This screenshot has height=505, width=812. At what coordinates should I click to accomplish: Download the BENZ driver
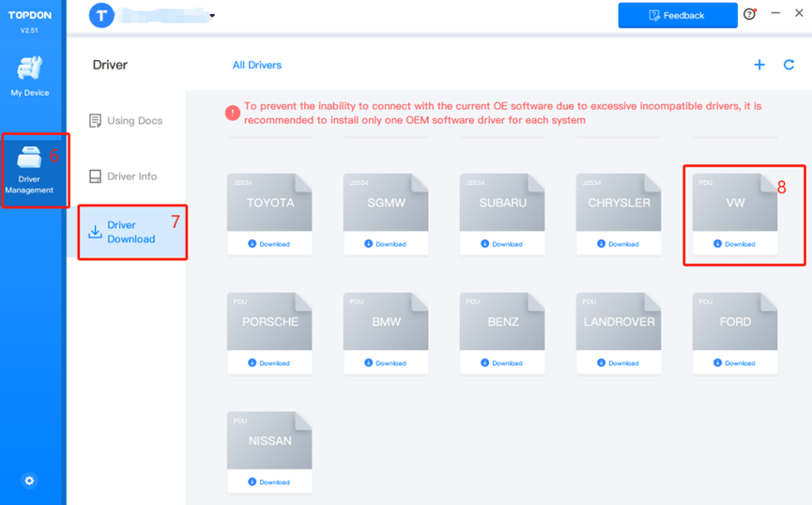[x=502, y=363]
